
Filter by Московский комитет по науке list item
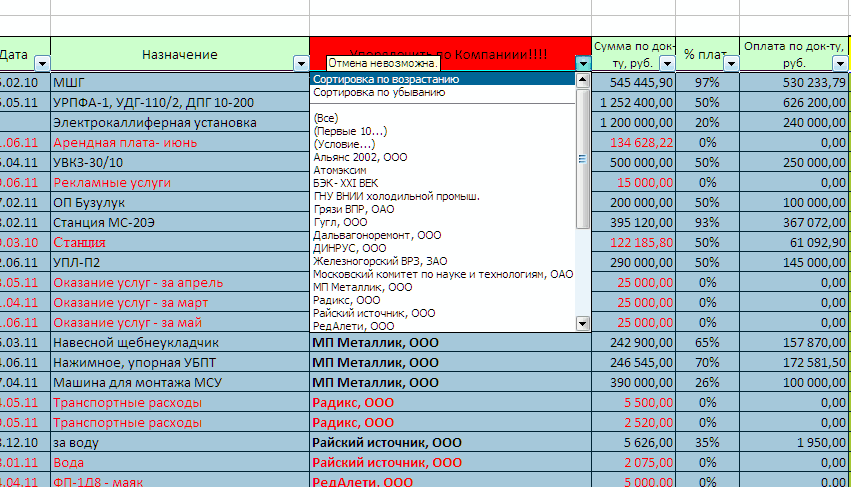click(443, 274)
